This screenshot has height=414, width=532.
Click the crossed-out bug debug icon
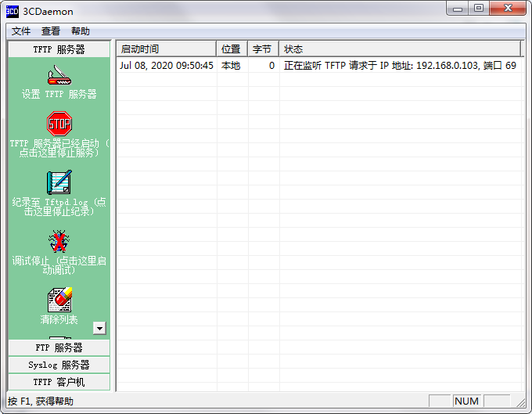59,241
